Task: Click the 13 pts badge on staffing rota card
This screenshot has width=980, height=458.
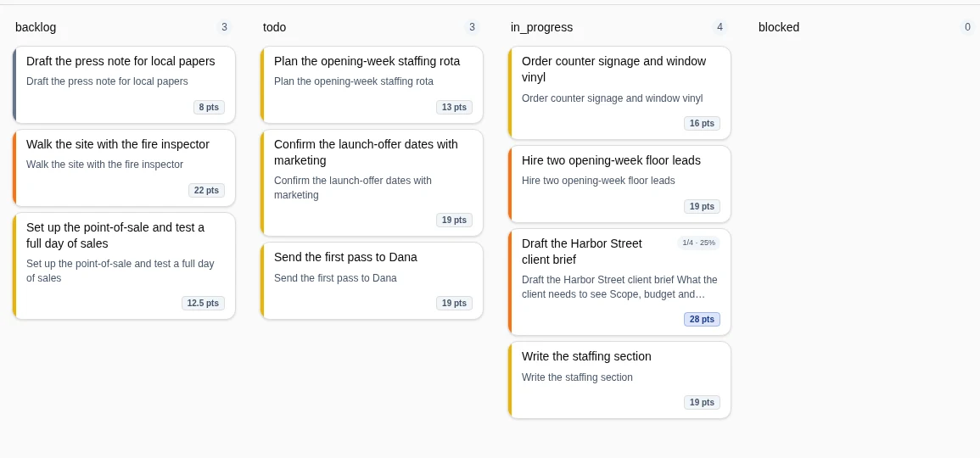Action: coord(455,108)
